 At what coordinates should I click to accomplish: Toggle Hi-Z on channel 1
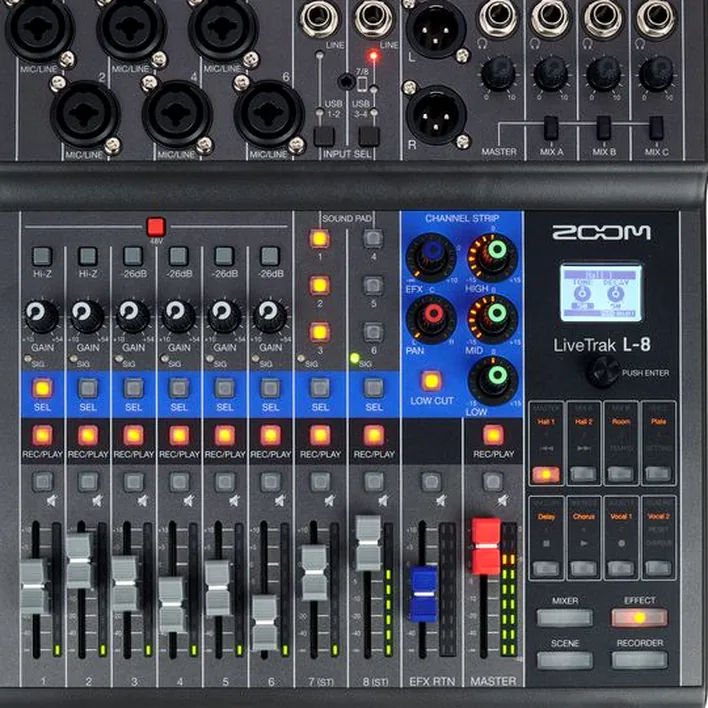click(42, 256)
